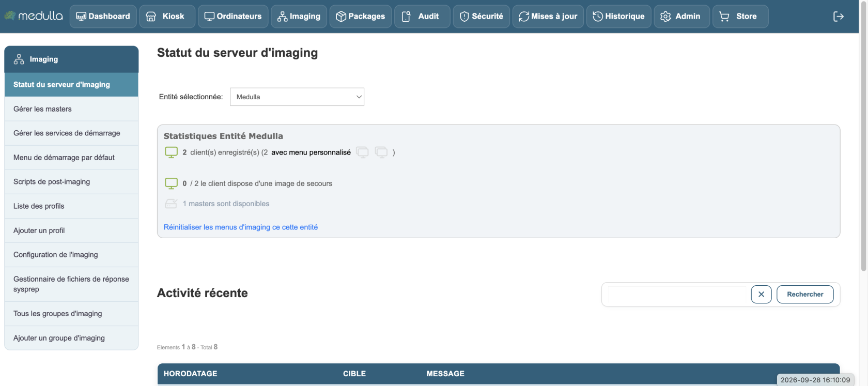Viewport: 868px width, 386px height.
Task: Click the monitor icon beside backup image count
Action: point(171,183)
